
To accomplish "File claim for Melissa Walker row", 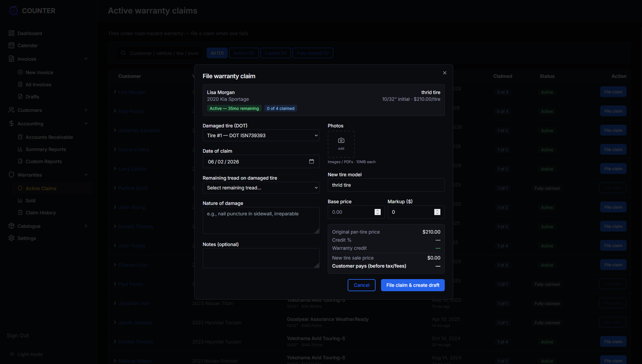I will (613, 360).
